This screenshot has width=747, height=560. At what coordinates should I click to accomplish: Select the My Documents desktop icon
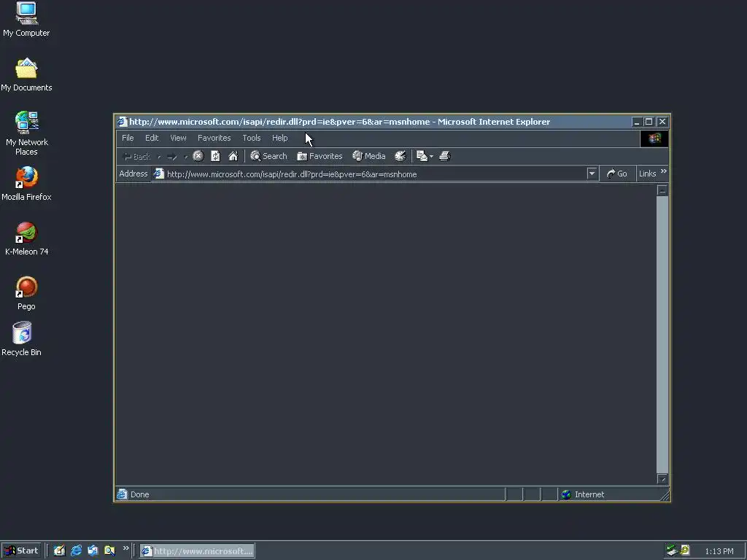coord(26,75)
